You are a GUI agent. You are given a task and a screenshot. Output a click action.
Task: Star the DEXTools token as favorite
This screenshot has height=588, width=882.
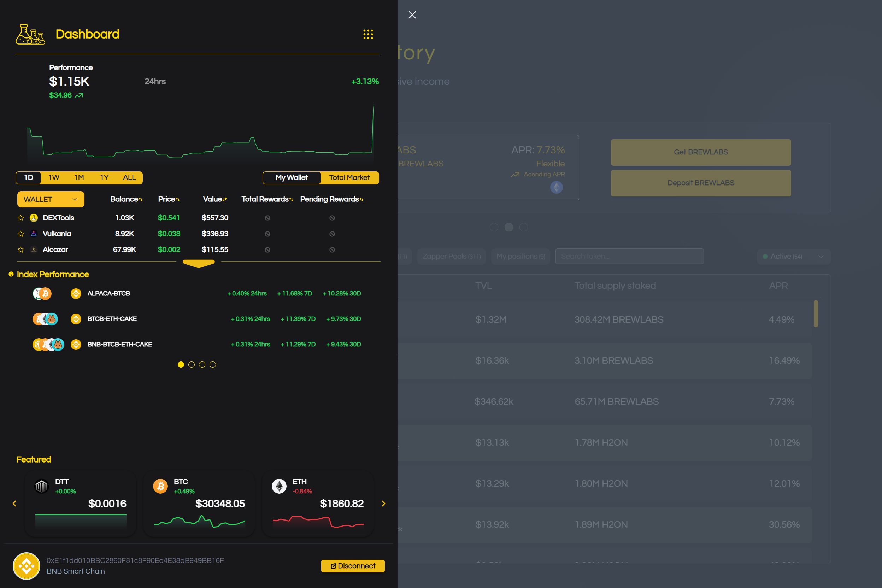[x=20, y=218]
